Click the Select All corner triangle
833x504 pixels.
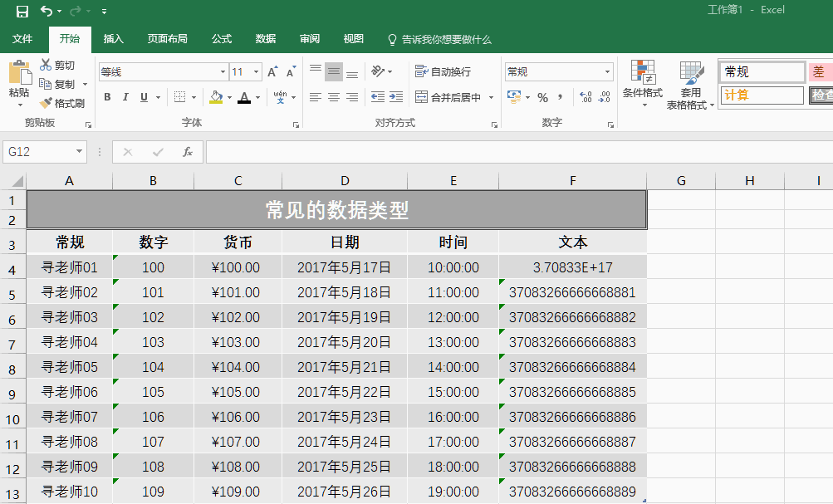[x=17, y=181]
